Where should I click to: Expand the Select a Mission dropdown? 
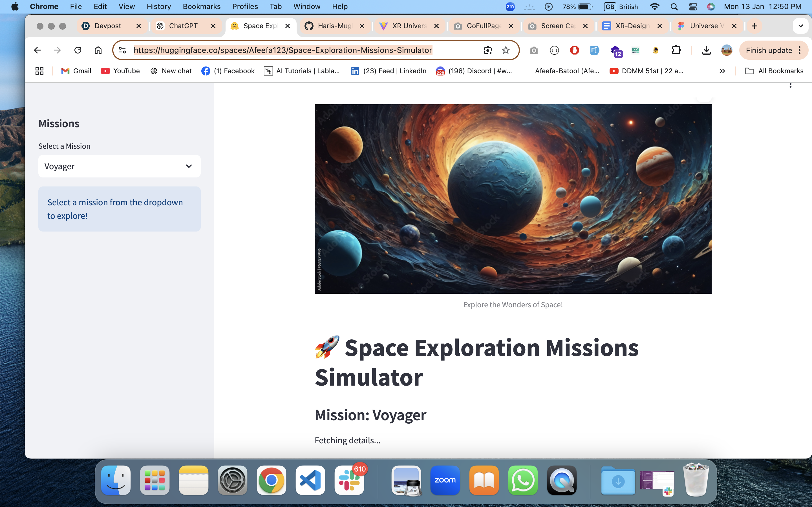point(119,166)
